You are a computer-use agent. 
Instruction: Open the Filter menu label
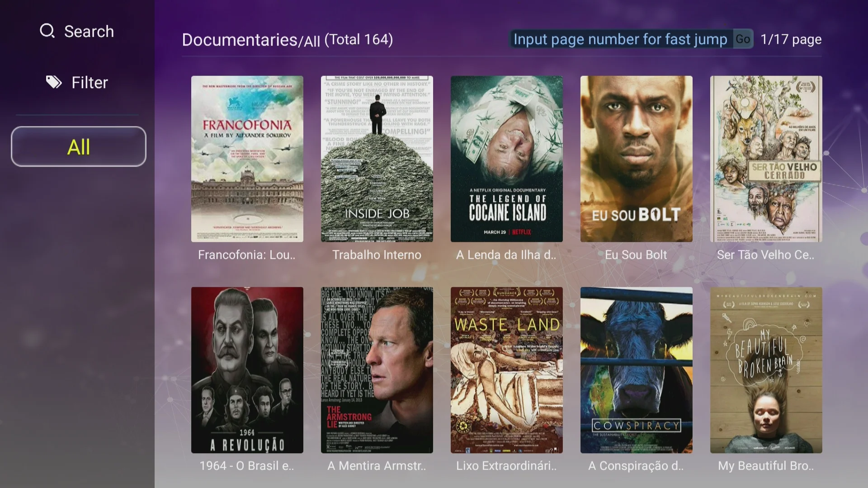[x=90, y=82]
